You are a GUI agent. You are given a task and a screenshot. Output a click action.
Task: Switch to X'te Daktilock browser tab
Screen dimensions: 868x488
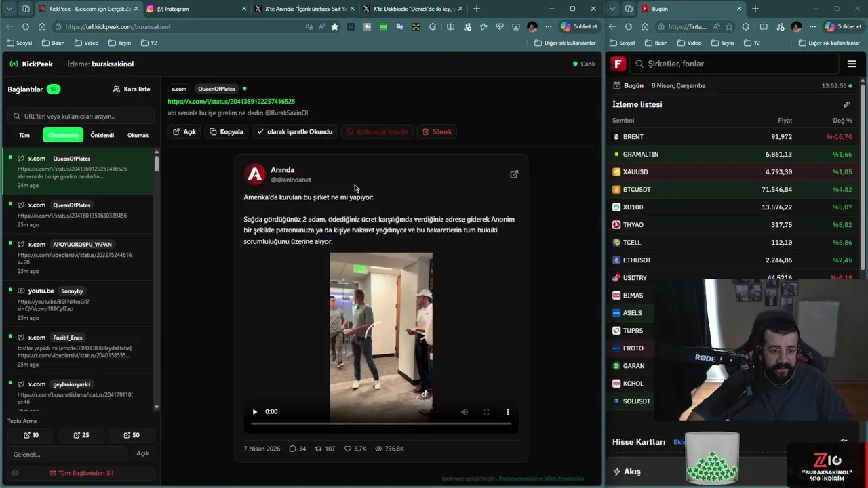point(412,9)
